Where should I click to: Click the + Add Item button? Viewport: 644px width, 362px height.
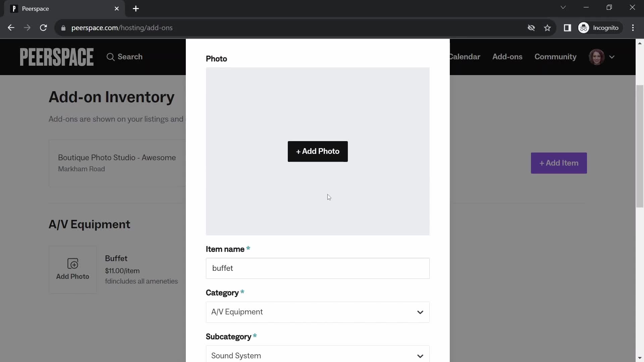[559, 163]
